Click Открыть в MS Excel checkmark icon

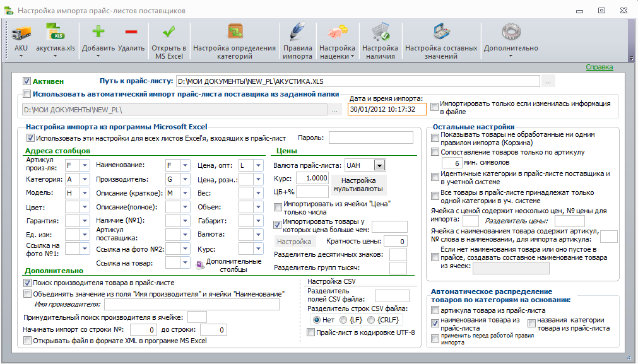click(169, 32)
